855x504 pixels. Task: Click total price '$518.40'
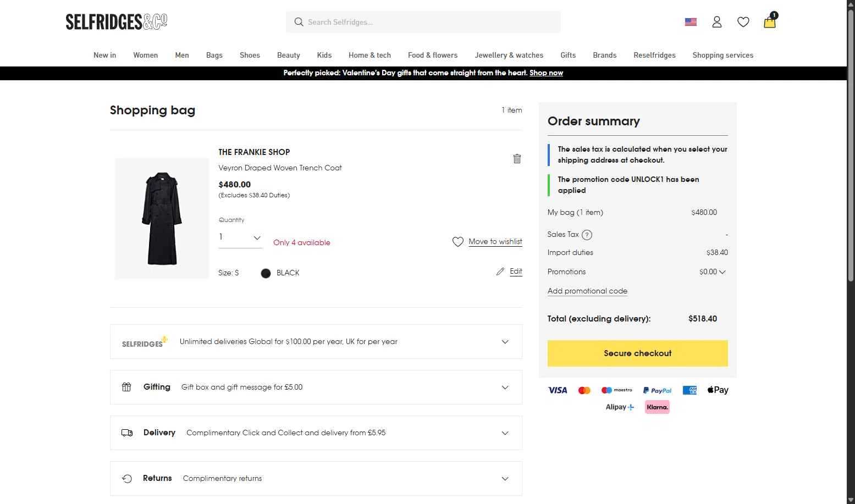click(x=703, y=319)
